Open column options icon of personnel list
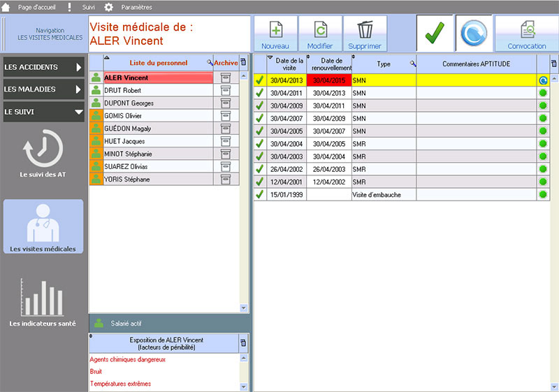 click(x=243, y=62)
